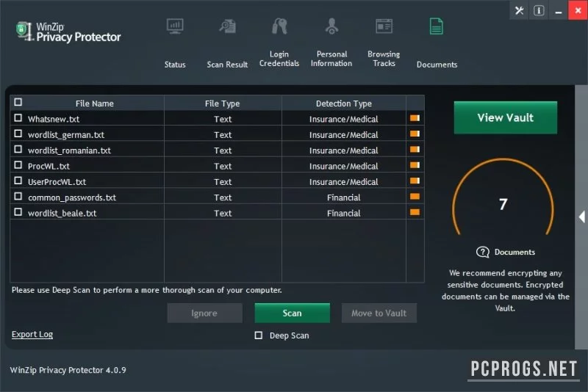Image resolution: width=588 pixels, height=392 pixels.
Task: Click the green Scan button
Action: [292, 313]
